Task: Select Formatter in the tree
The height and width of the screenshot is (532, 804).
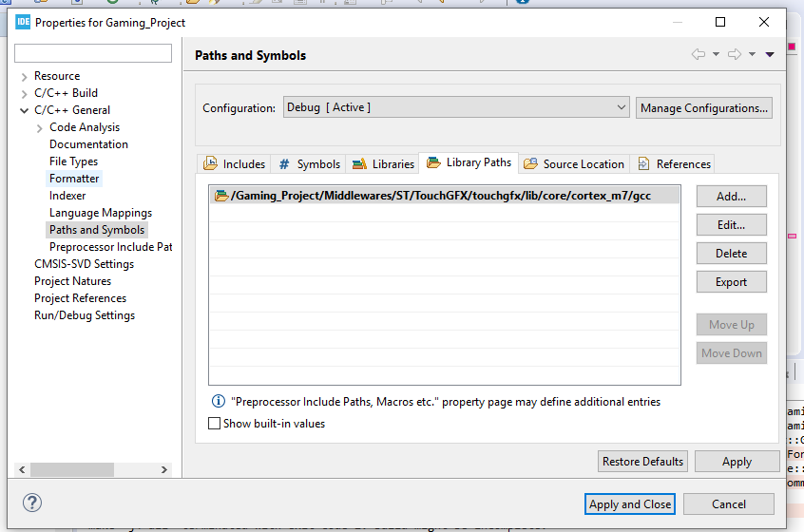Action: (74, 179)
